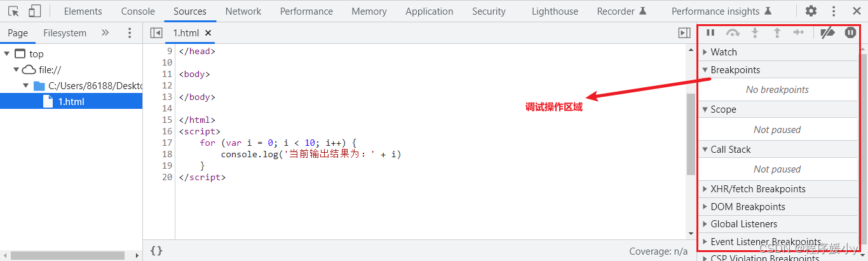
Task: Show more navigator tabs chevron
Action: click(x=105, y=32)
